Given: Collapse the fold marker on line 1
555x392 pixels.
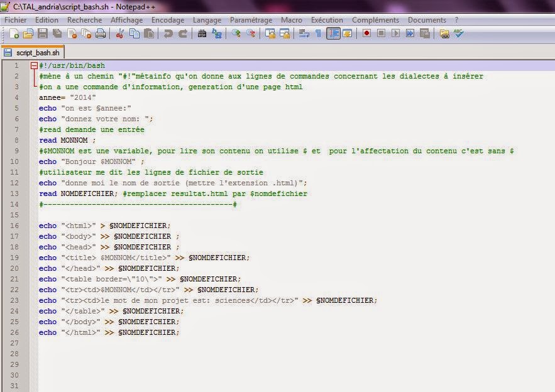Looking at the screenshot, I should coord(34,65).
